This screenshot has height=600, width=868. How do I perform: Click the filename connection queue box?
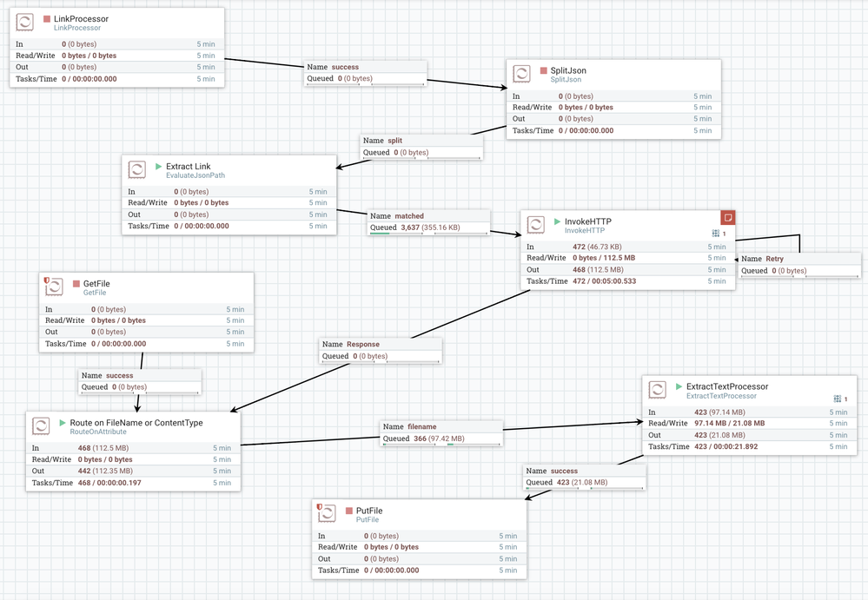point(441,433)
